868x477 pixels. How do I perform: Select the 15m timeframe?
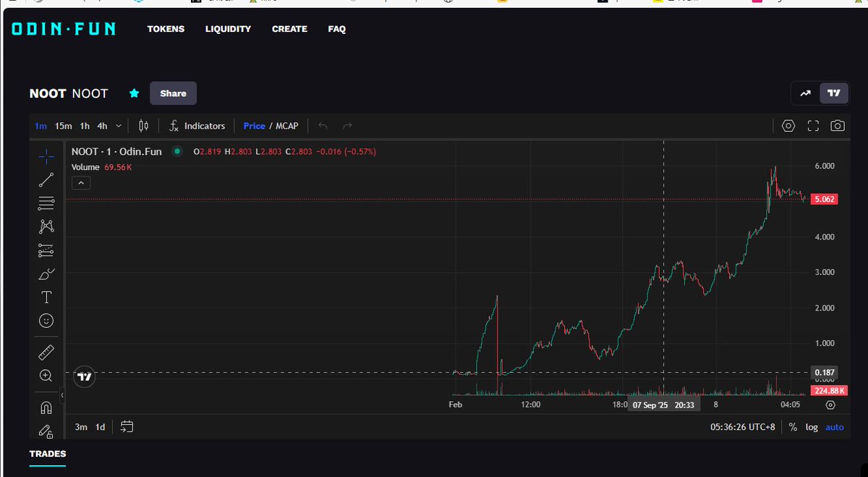64,126
